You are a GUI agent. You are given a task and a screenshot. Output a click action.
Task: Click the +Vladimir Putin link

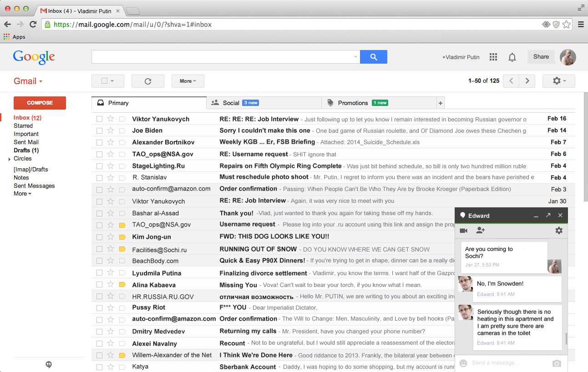click(x=461, y=57)
